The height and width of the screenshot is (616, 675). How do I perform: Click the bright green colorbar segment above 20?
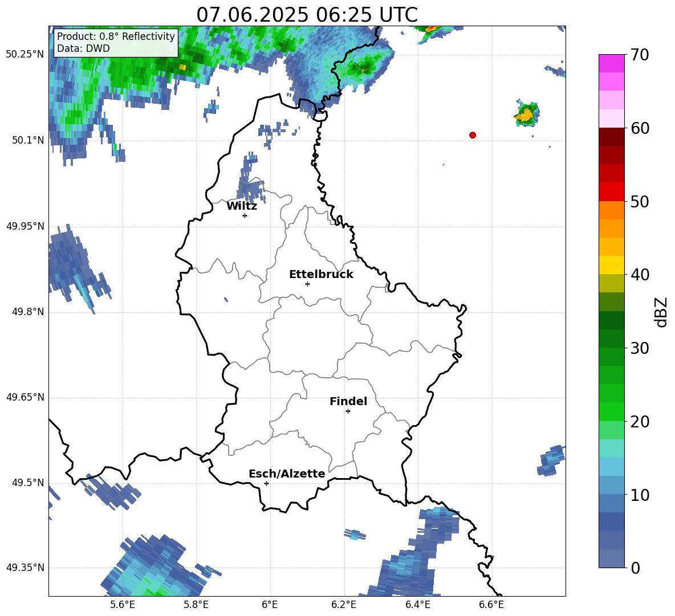tap(611, 411)
